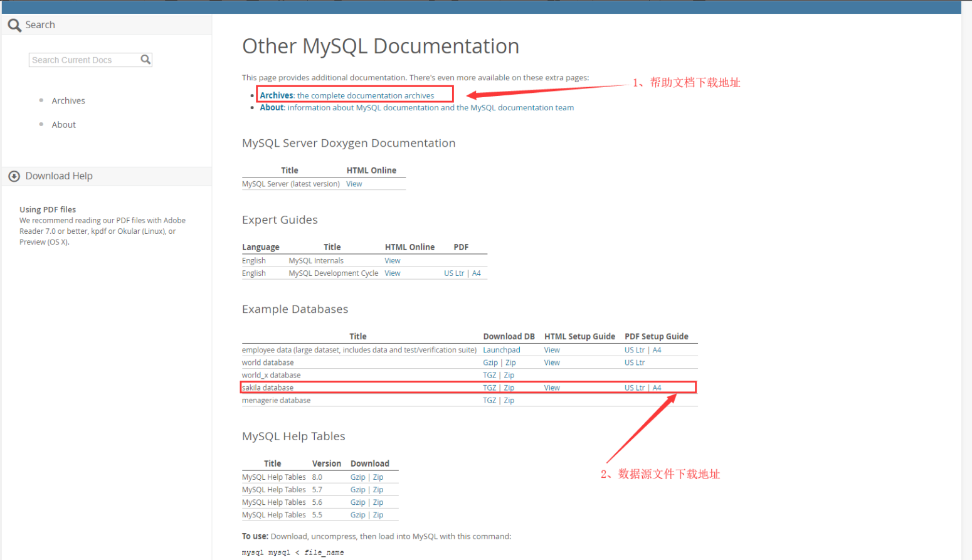The image size is (972, 560).
Task: View the MySQL Server latest version Doxygen docs
Action: 354,183
